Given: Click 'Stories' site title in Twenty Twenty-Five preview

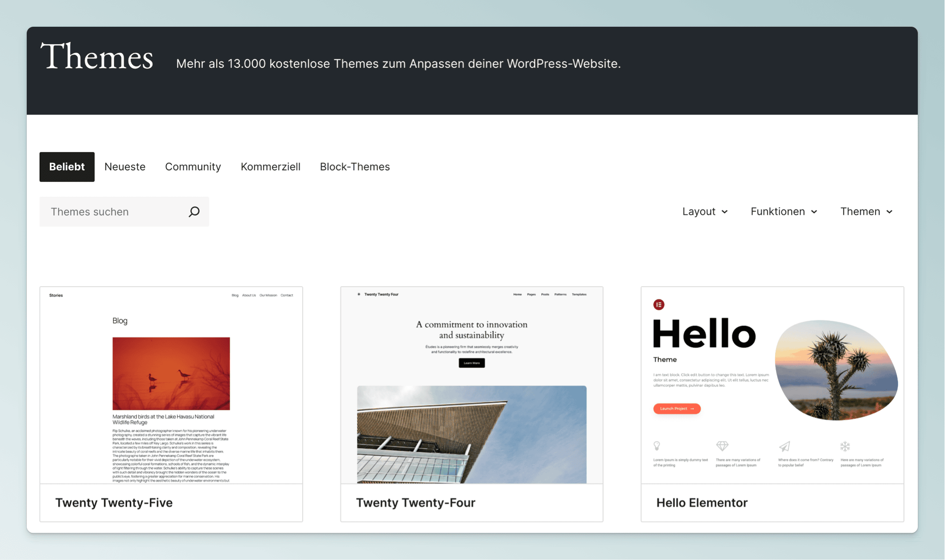Looking at the screenshot, I should click(56, 295).
